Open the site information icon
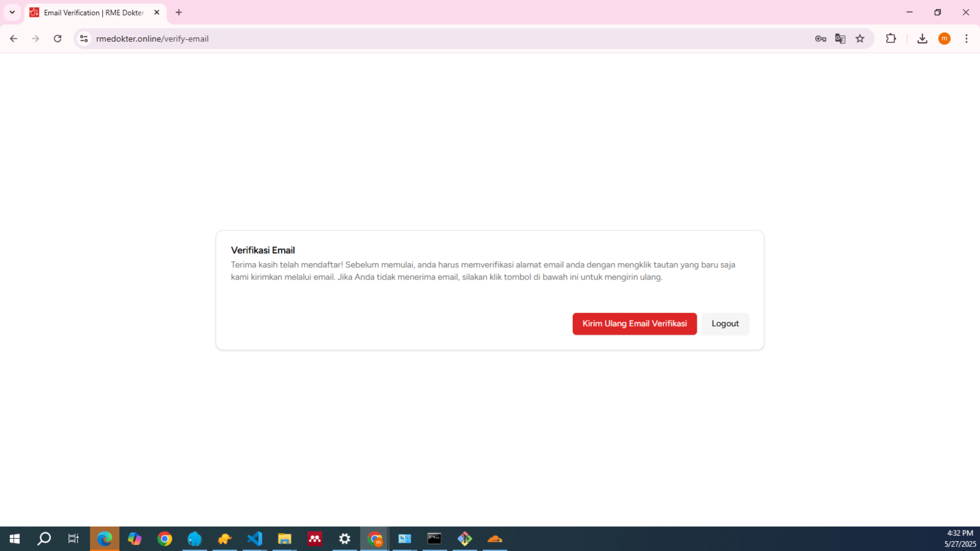The height and width of the screenshot is (551, 980). click(84, 39)
